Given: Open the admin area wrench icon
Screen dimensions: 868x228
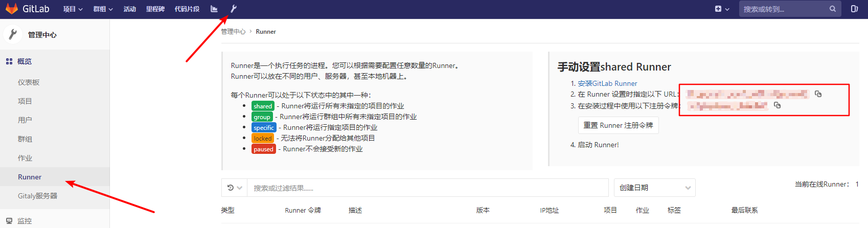Looking at the screenshot, I should click(x=233, y=9).
